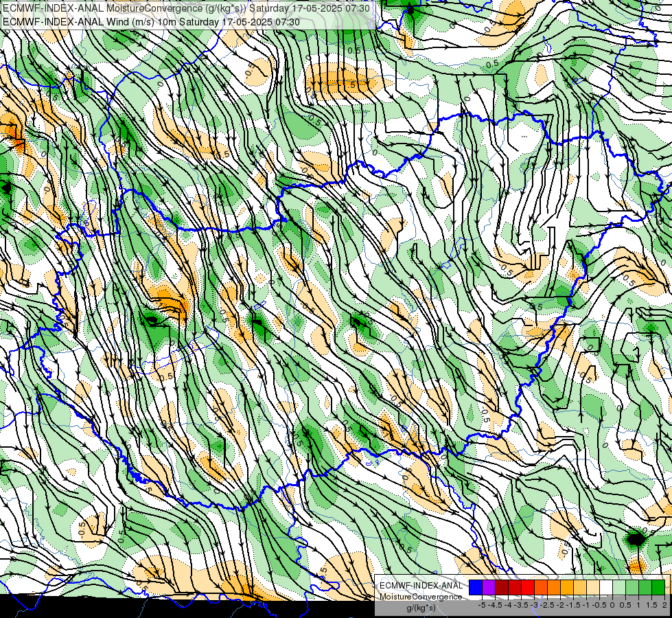This screenshot has width=672, height=618.
Task: Pick the dark red swatch between -4.5 and -4
Action: (x=502, y=587)
